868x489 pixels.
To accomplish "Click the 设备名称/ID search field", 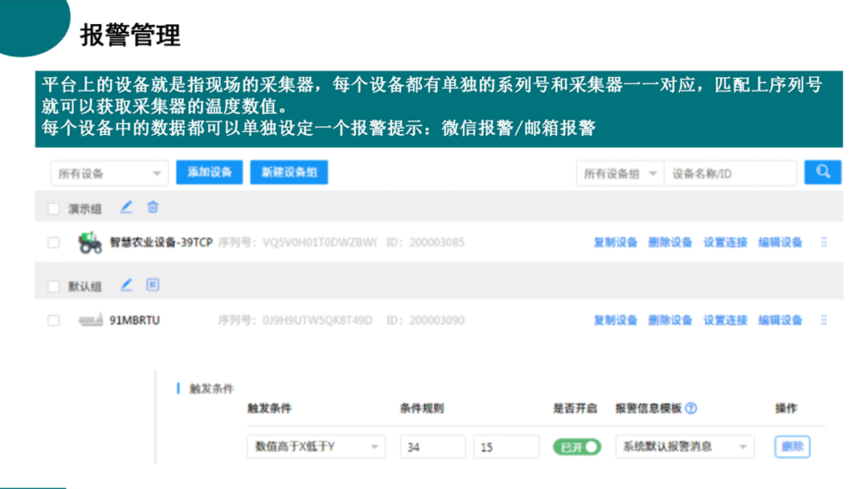I will (730, 173).
